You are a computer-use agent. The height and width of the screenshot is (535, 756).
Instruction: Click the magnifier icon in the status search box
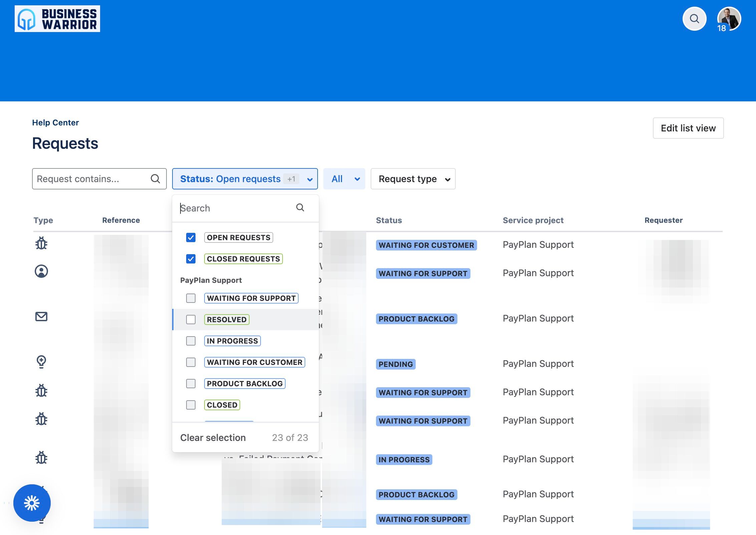point(300,208)
